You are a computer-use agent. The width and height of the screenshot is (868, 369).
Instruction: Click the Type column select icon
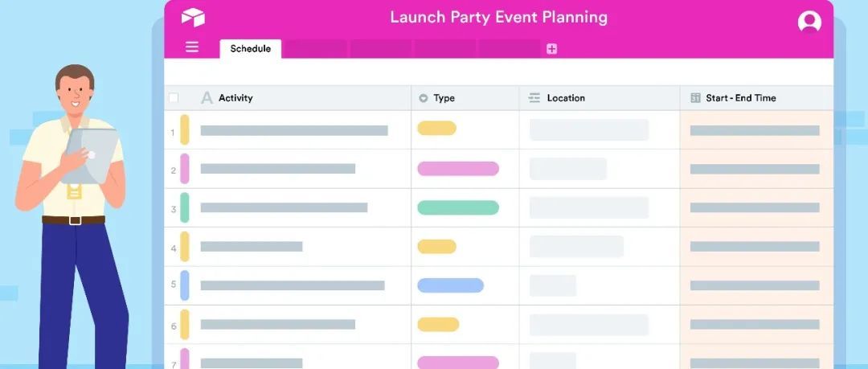pos(424,99)
